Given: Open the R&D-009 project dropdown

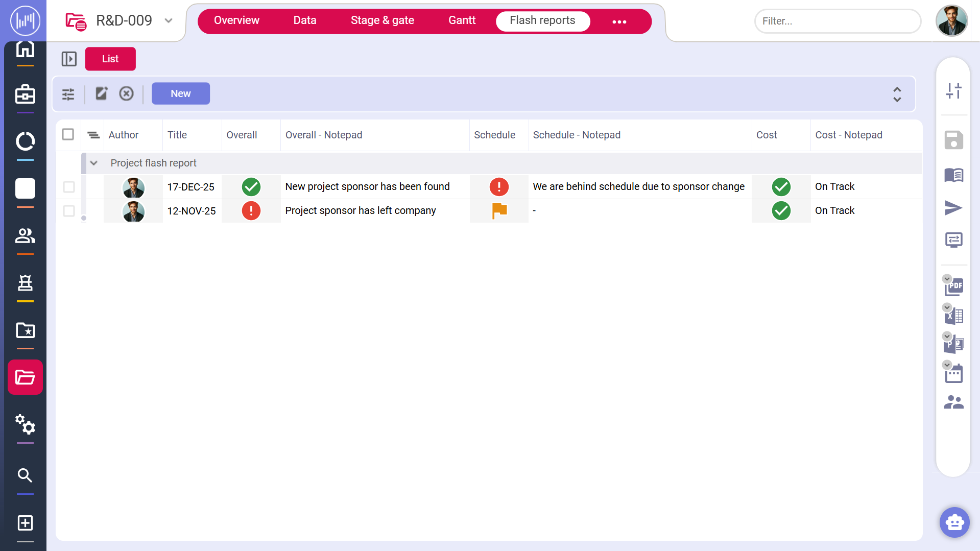Looking at the screenshot, I should point(169,21).
